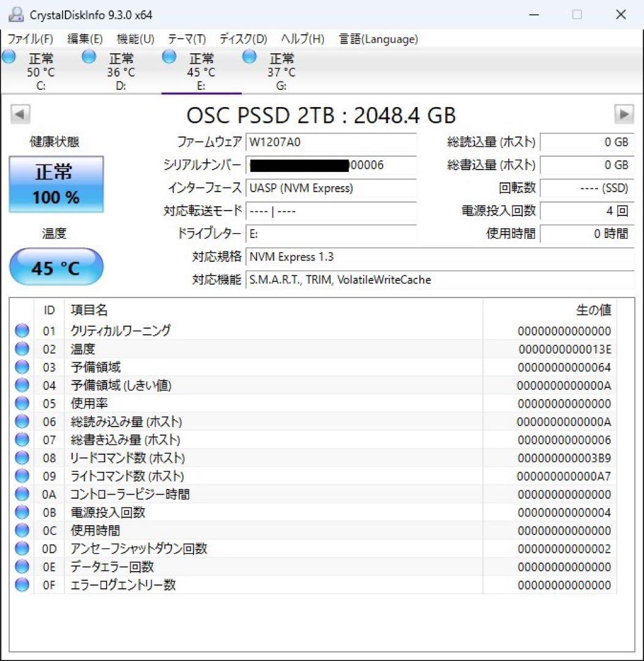Click the features field with S.M.A.R.T., TRIM
Viewport: 644px width, 661px height.
[x=440, y=280]
